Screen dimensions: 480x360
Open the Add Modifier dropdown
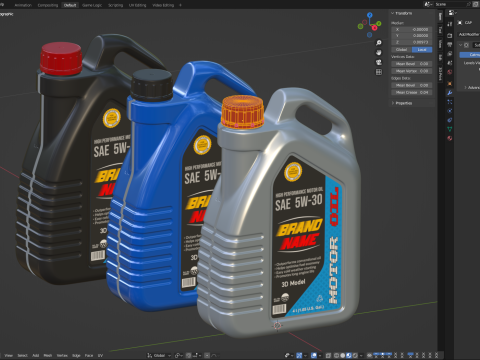469,34
